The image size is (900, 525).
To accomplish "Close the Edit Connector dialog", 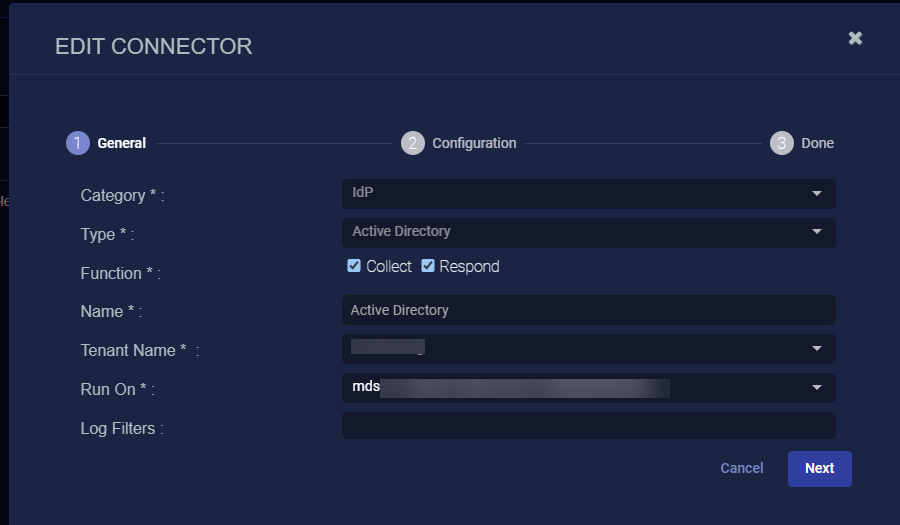I will tap(855, 38).
